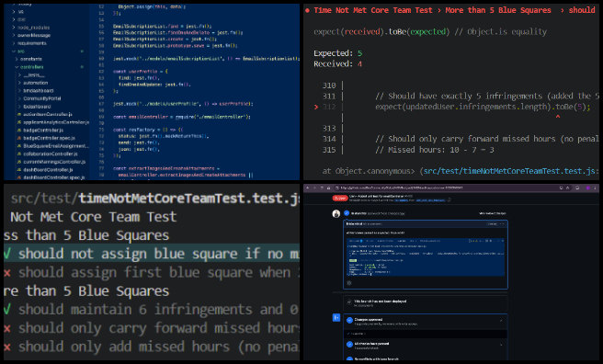The height and width of the screenshot is (364, 603).
Task: Click the src/test/timeNotMetCoreTeamTest.test.js heading in the results panel
Action: pos(155,199)
